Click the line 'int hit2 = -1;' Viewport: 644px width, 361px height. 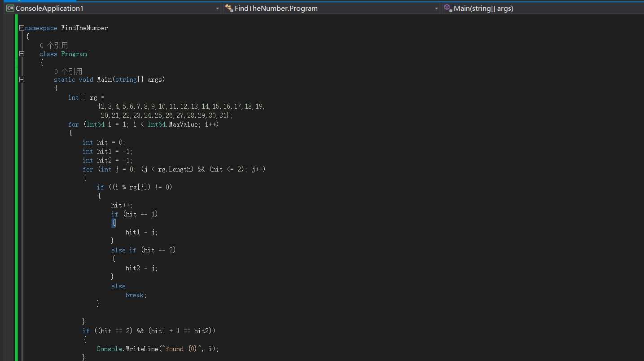[x=108, y=160]
